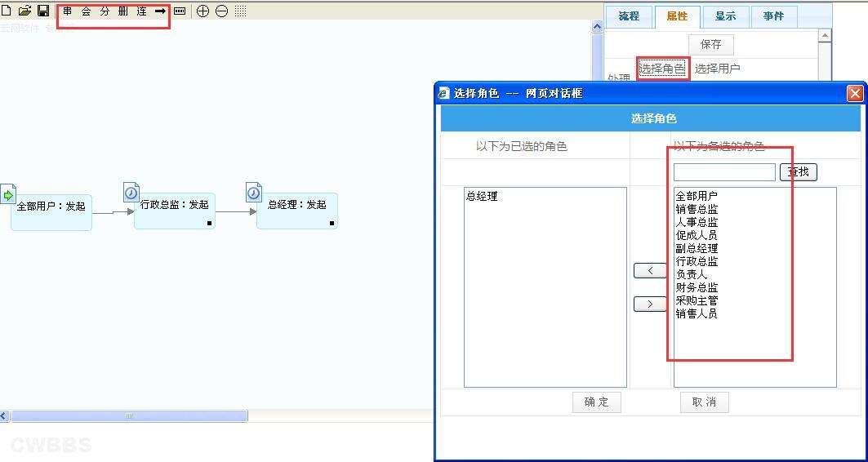This screenshot has height=462, width=868.
Task: Select 促成人员 in available roles list
Action: click(697, 235)
